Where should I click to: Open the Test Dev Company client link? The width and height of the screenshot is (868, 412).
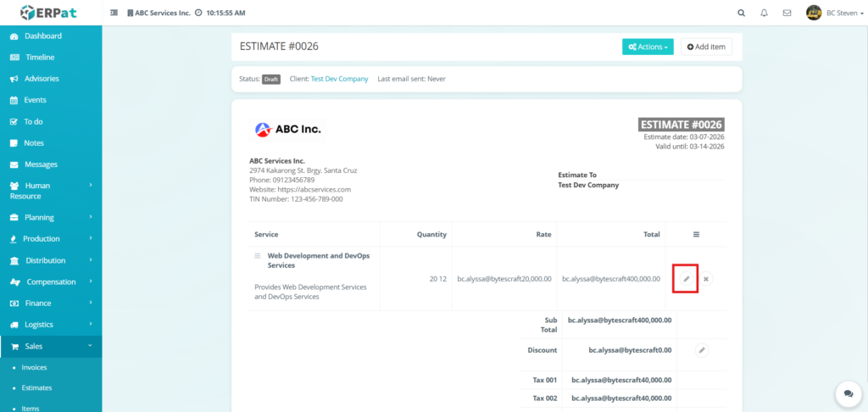[x=339, y=79]
